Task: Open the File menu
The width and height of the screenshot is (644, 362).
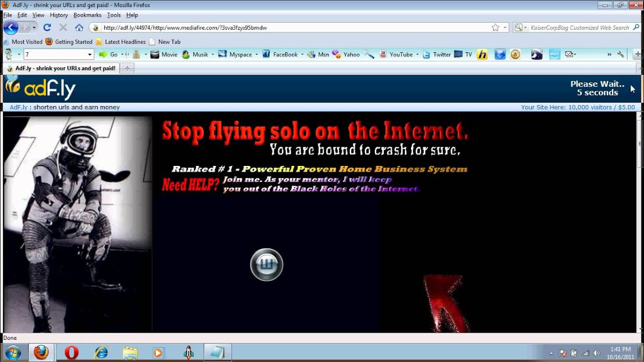Action: coord(8,15)
